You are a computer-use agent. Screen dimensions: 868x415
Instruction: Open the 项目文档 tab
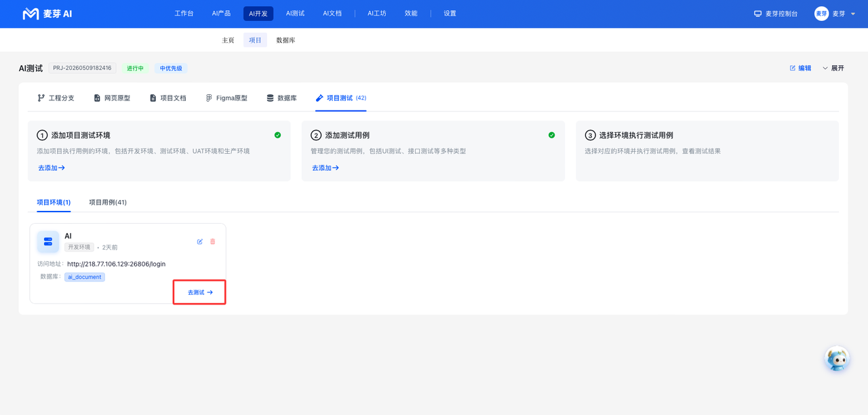coord(167,98)
